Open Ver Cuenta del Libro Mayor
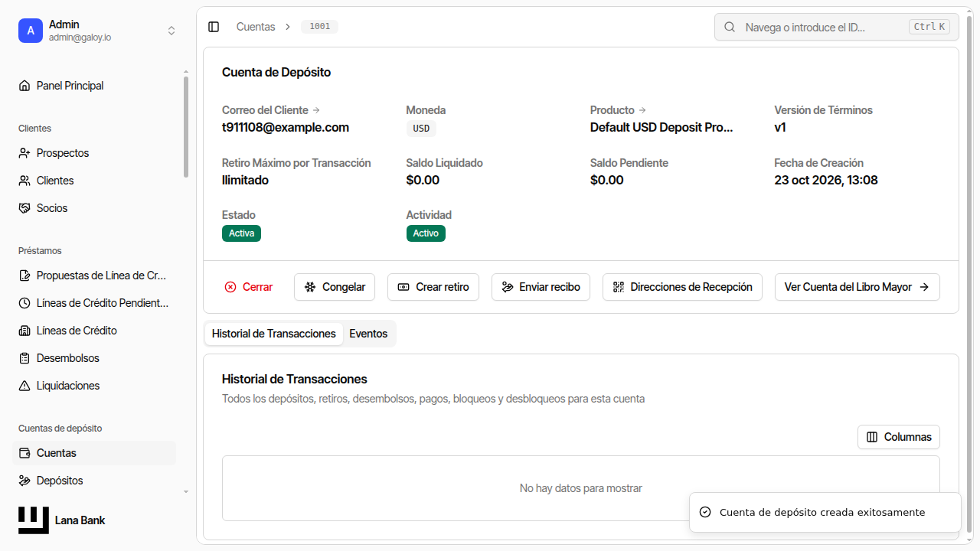 point(857,287)
